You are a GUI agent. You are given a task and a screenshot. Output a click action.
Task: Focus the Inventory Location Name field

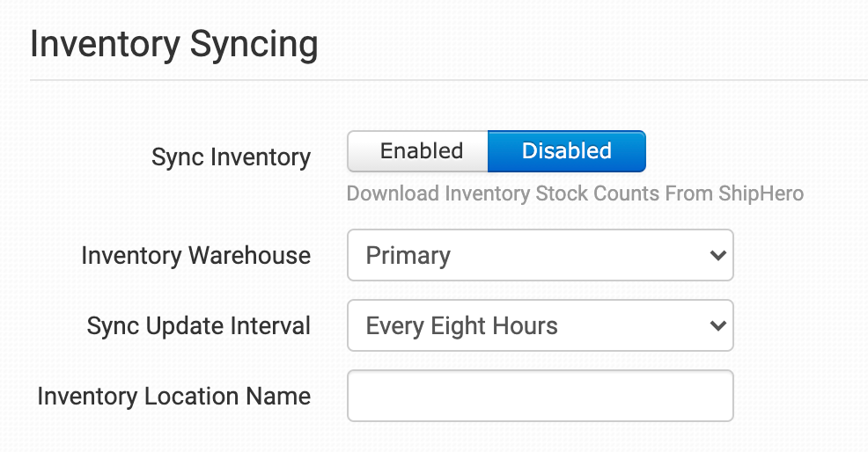click(540, 396)
